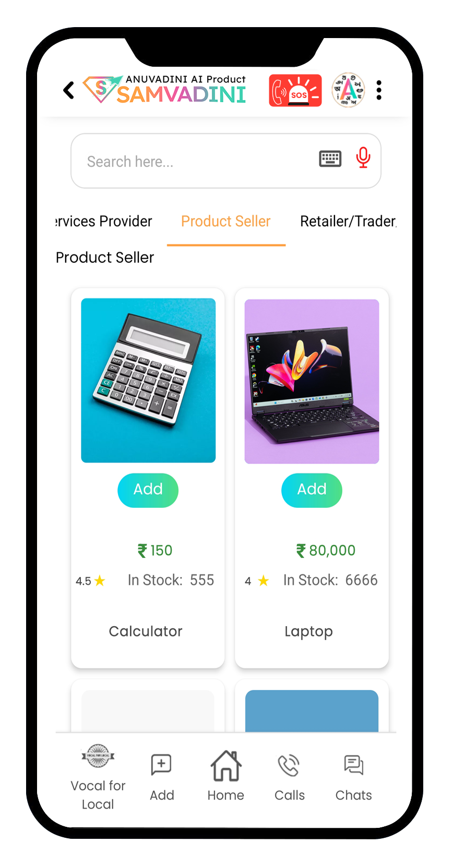Open the Calls tab
Image resolution: width=453 pixels, height=868 pixels.
point(290,777)
